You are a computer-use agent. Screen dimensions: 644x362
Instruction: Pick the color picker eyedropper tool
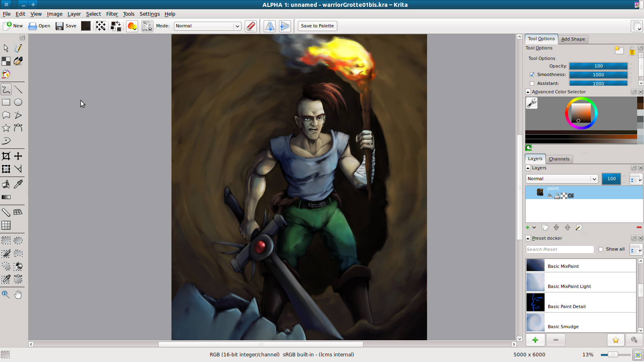(x=18, y=184)
